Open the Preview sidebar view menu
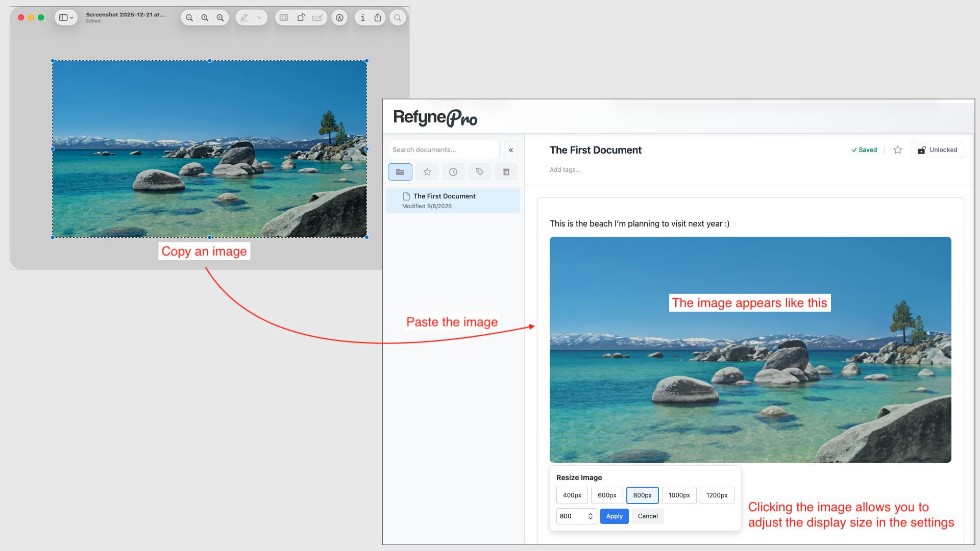This screenshot has width=980, height=551. point(66,18)
